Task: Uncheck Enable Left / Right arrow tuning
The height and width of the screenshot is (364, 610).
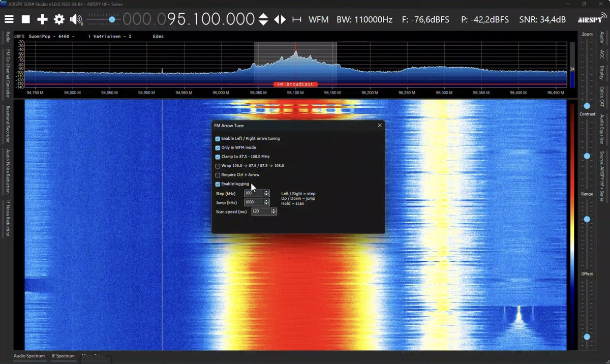Action: 218,138
